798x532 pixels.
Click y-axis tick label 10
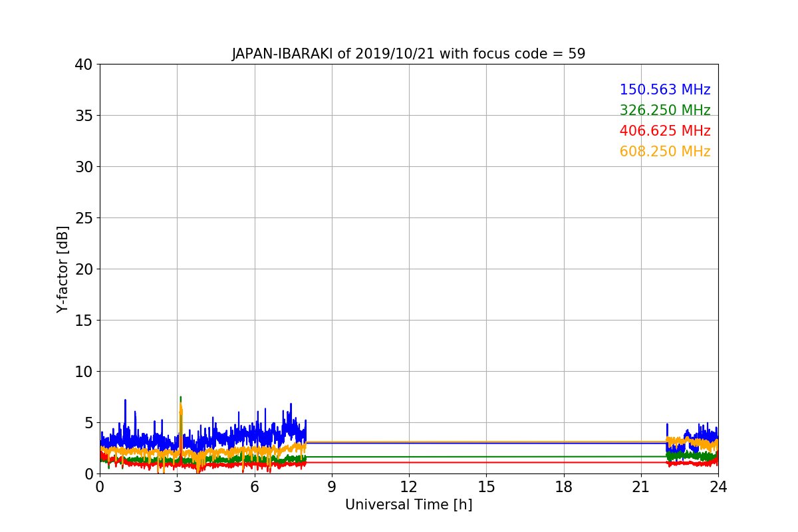point(84,372)
